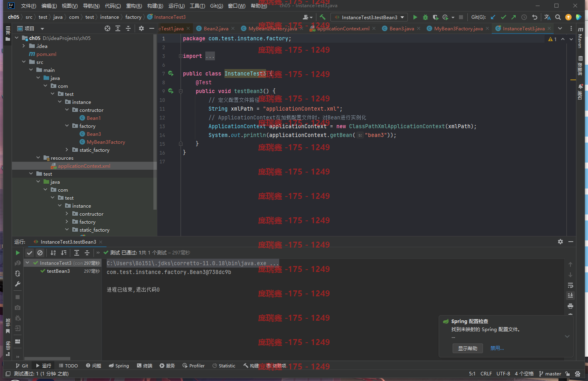Expand the .idea folder
The height and width of the screenshot is (381, 588).
coord(24,46)
